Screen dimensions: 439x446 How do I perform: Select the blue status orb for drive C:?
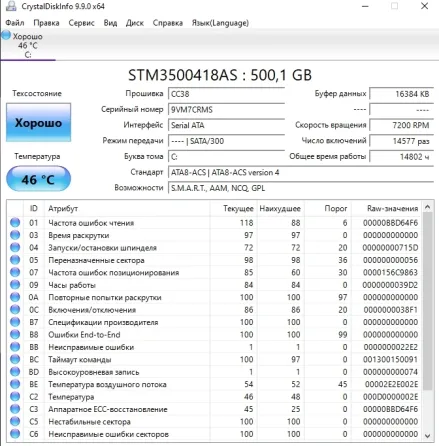pyautogui.click(x=6, y=35)
